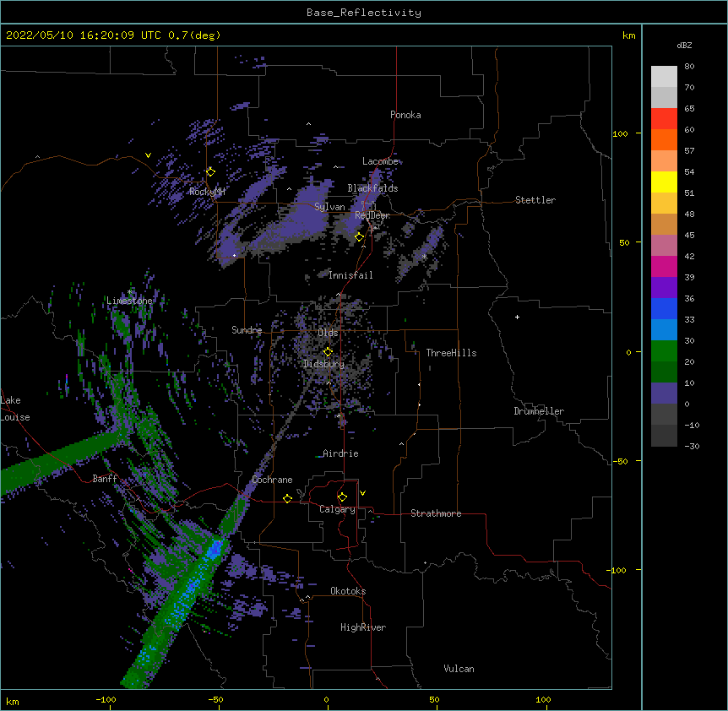
Task: Click the -30 value on the dBZ scale
Action: click(x=692, y=447)
